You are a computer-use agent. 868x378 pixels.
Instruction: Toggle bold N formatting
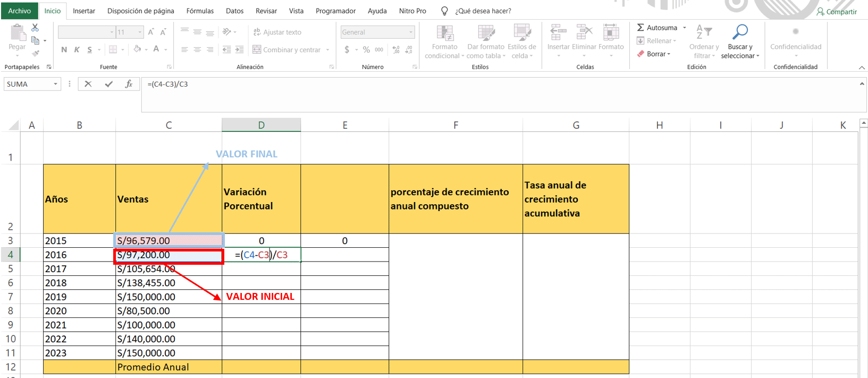tap(64, 49)
